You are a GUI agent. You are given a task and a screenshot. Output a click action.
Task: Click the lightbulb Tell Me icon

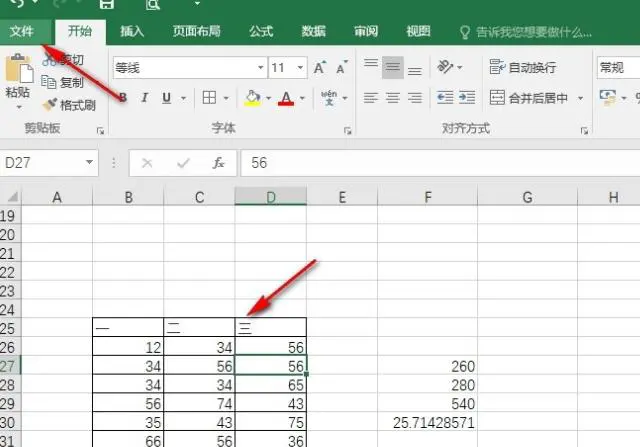click(x=464, y=32)
